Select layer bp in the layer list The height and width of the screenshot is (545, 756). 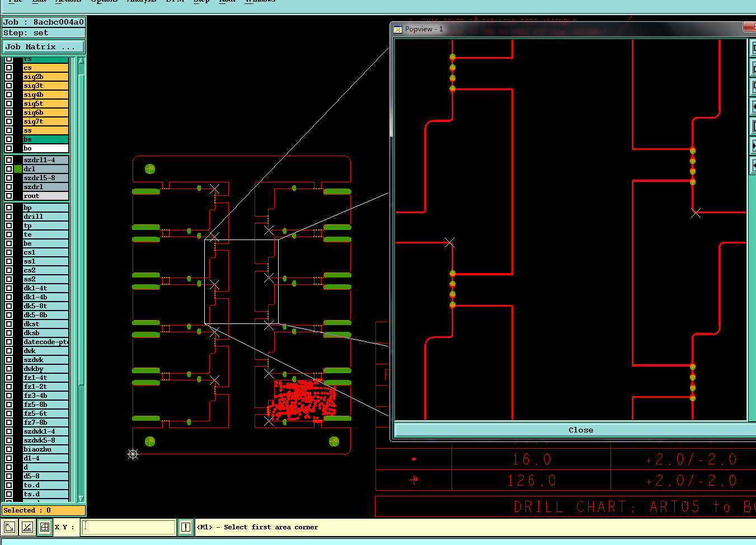pos(45,208)
